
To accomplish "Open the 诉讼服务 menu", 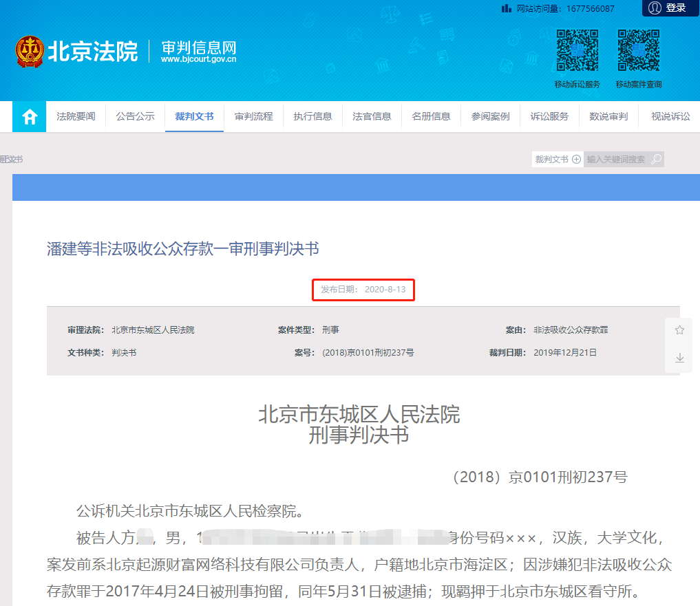I will 549,116.
